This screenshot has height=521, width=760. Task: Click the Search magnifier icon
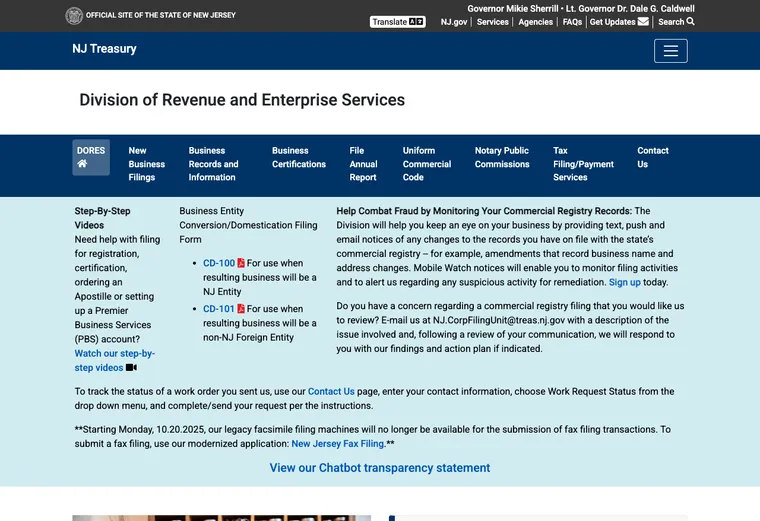pyautogui.click(x=691, y=21)
